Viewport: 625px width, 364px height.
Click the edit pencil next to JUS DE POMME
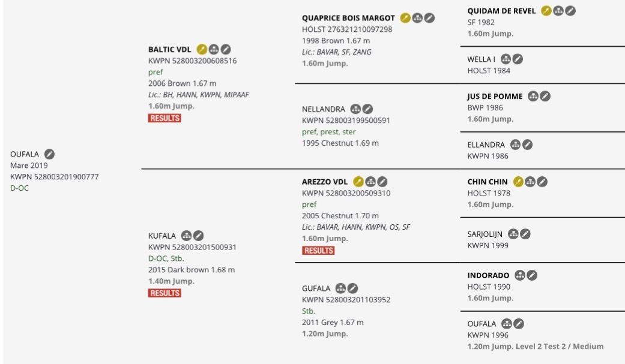click(545, 96)
